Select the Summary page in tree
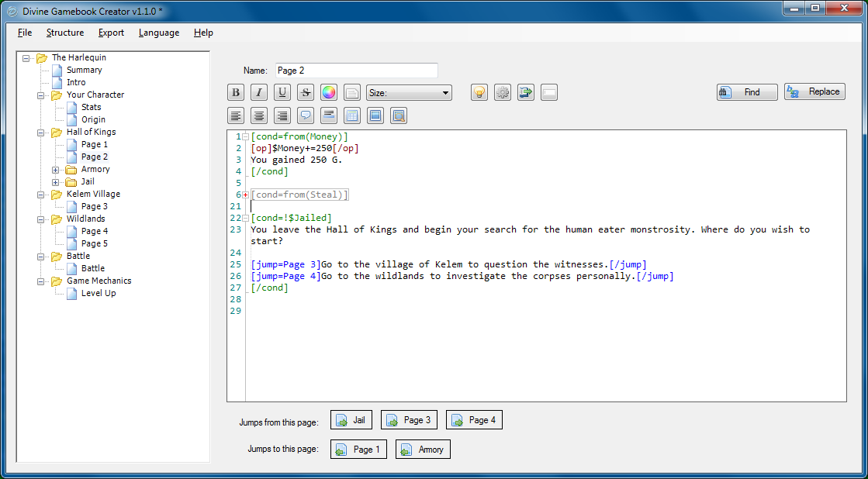Screen dimensions: 868x479 [x=84, y=70]
